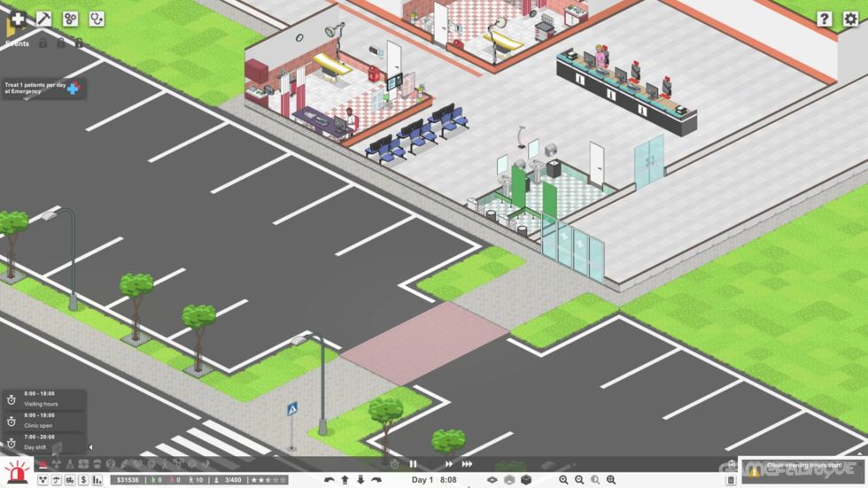868x488 pixels.
Task: Open the insurance umbrella icon
Action: (56, 480)
